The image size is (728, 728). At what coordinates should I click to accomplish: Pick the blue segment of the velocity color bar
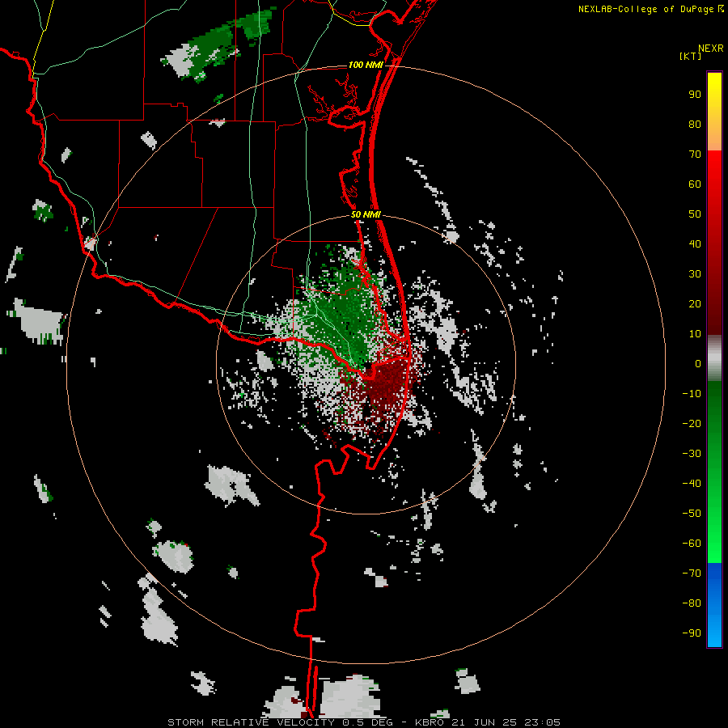714,604
